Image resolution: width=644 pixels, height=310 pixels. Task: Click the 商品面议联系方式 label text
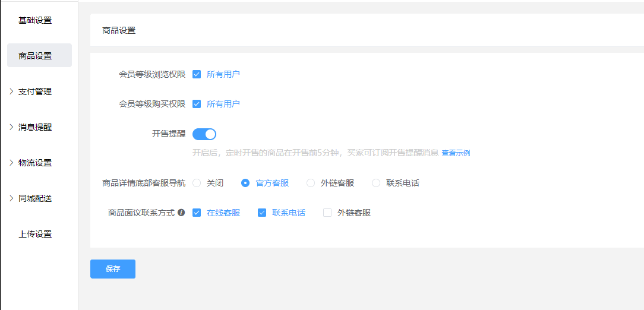[141, 213]
